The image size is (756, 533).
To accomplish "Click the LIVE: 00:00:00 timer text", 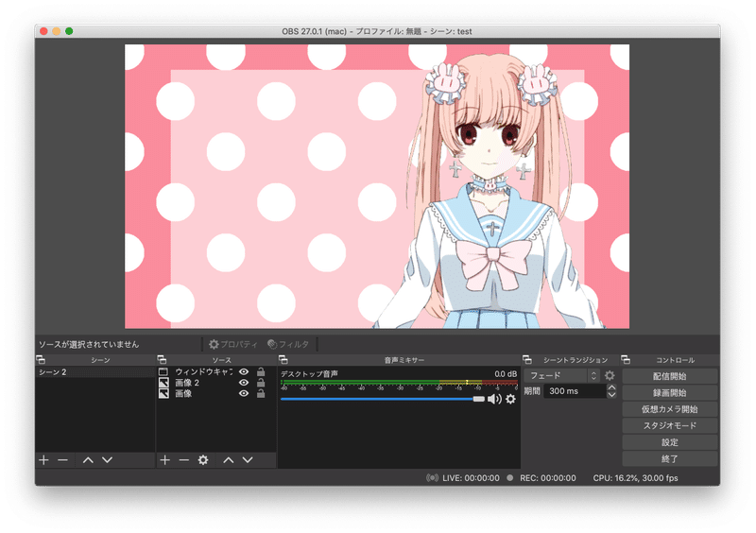I will pyautogui.click(x=471, y=478).
